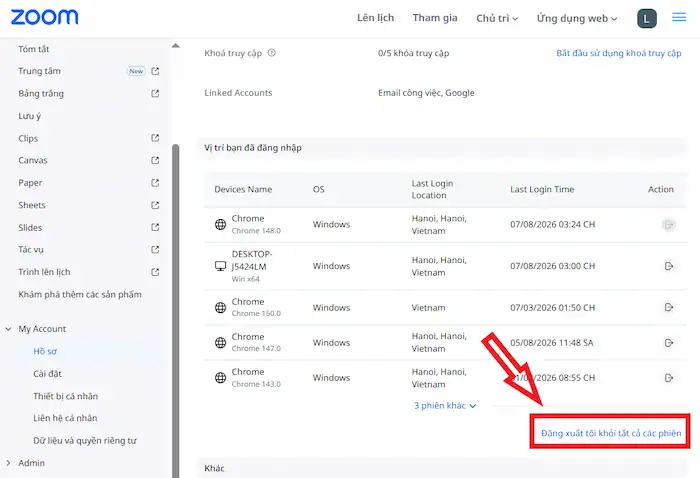700x478 pixels.
Task: Sign out the Chrome 147.0 session
Action: click(668, 343)
